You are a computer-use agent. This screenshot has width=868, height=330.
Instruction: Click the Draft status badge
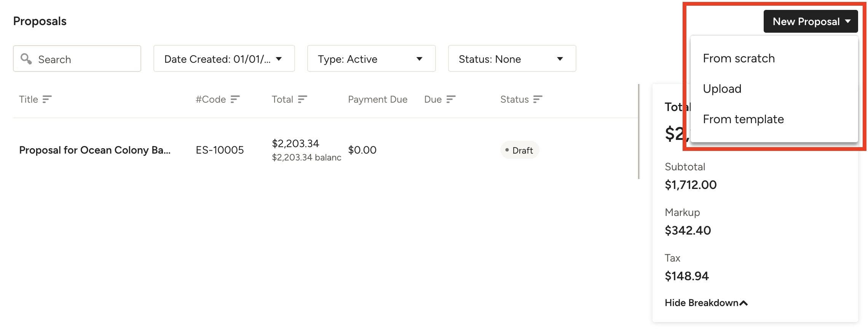tap(519, 150)
